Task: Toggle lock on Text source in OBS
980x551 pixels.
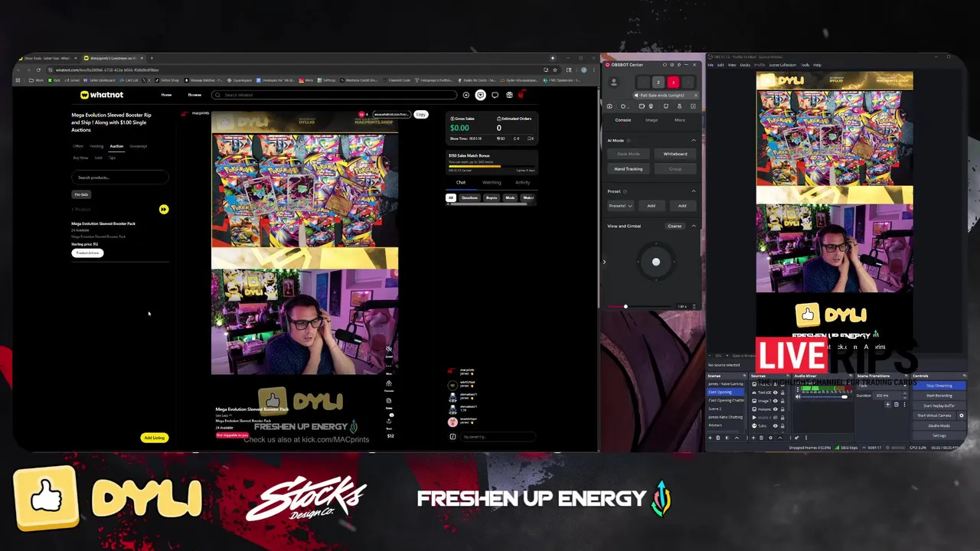Action: tap(782, 393)
